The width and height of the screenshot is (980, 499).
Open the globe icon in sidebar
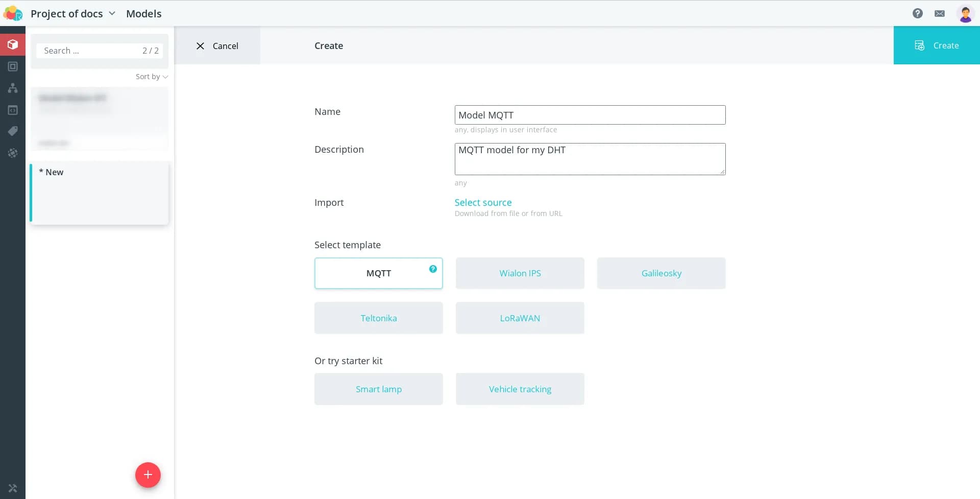click(13, 153)
